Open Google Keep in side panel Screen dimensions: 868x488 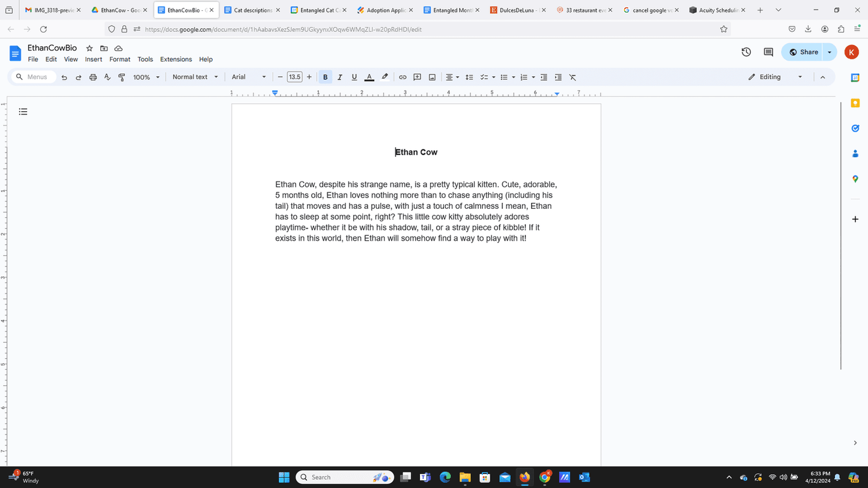[855, 103]
